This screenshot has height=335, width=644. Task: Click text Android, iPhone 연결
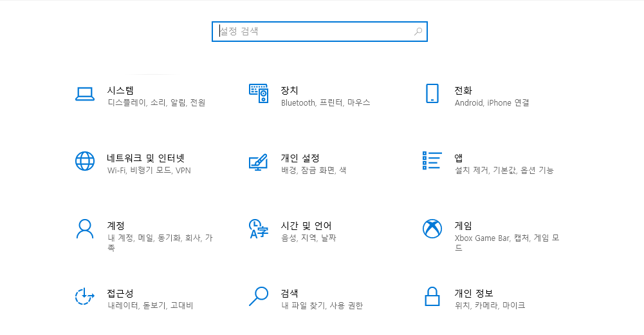coord(492,103)
